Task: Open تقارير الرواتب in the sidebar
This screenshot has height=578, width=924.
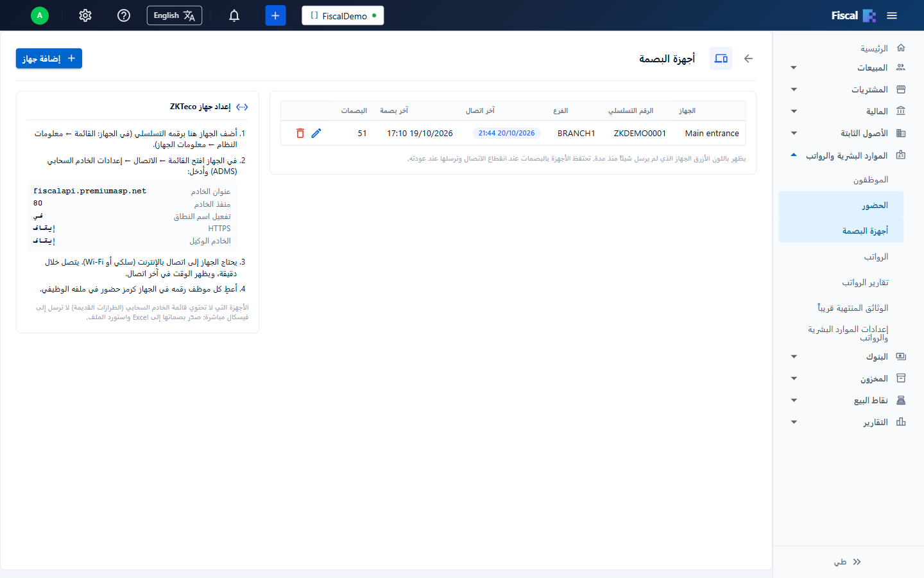Action: pos(841,283)
